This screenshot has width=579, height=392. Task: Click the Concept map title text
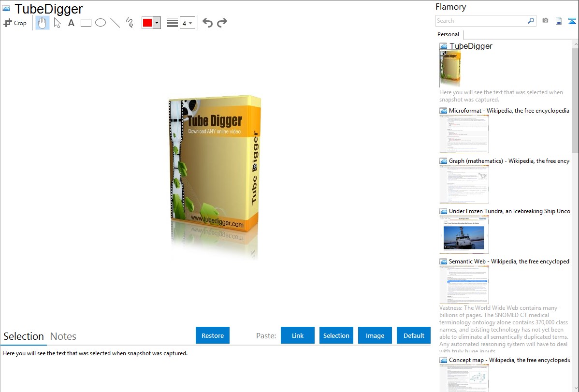(509, 360)
